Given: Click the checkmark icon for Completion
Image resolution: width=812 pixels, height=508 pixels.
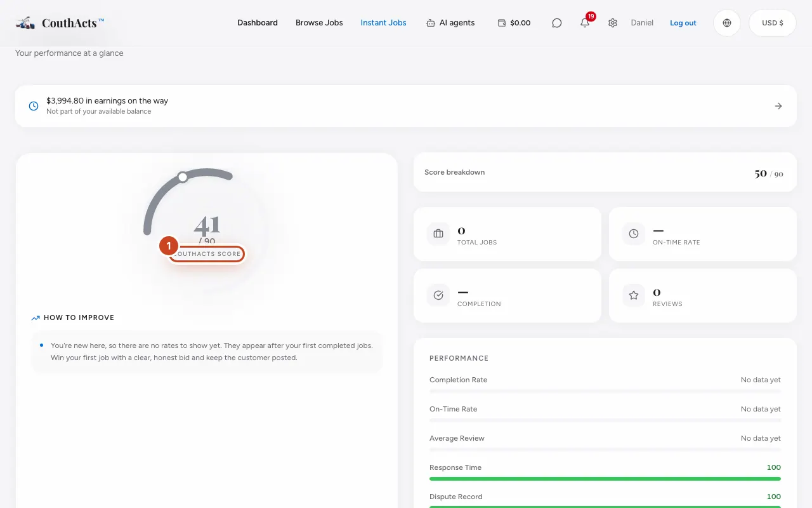Looking at the screenshot, I should click(438, 295).
